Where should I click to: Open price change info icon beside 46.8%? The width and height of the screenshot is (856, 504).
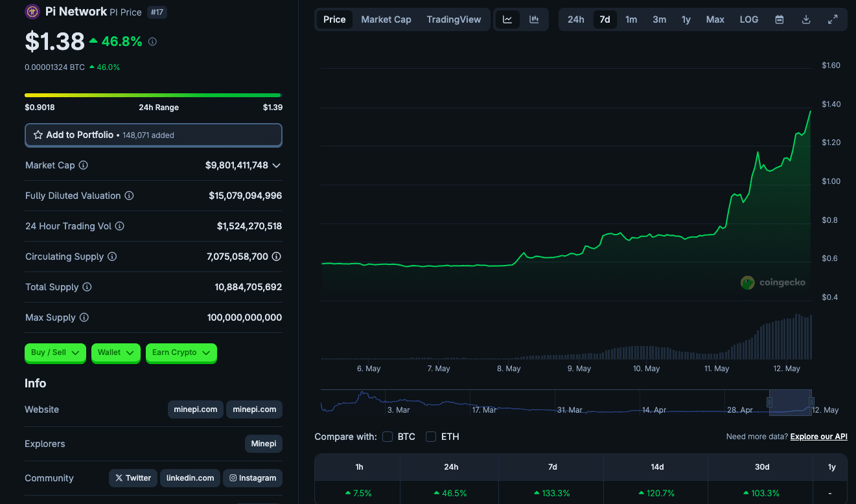pos(152,41)
